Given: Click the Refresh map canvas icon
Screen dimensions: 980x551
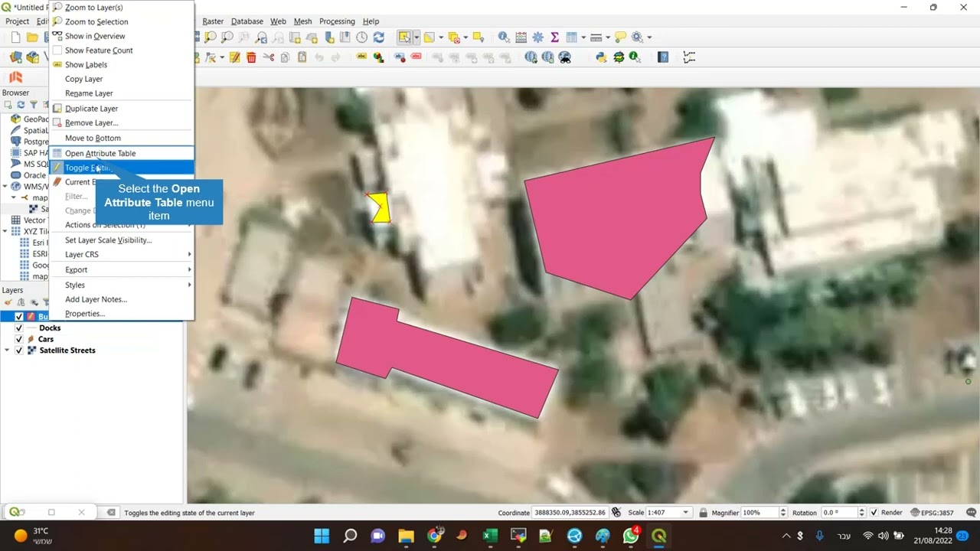Looking at the screenshot, I should pos(378,37).
